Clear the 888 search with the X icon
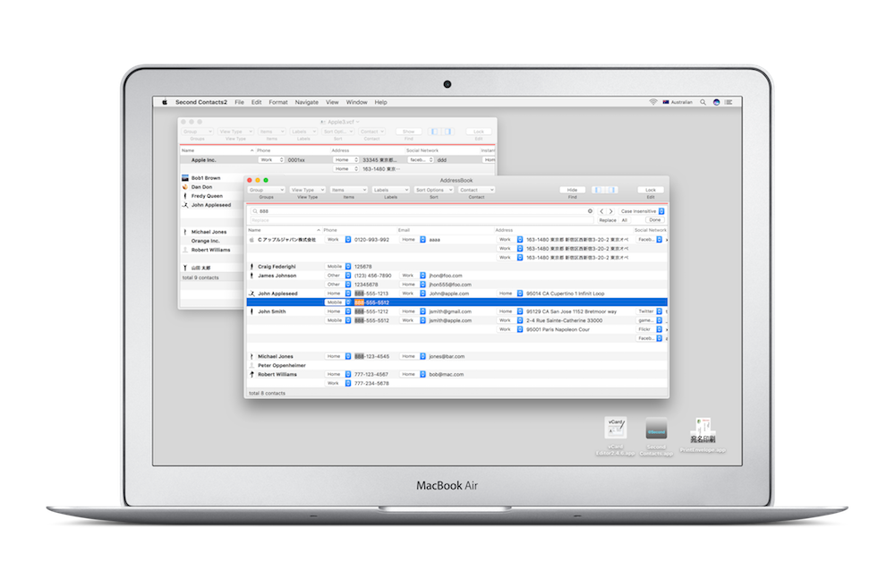The image size is (895, 588). click(590, 211)
